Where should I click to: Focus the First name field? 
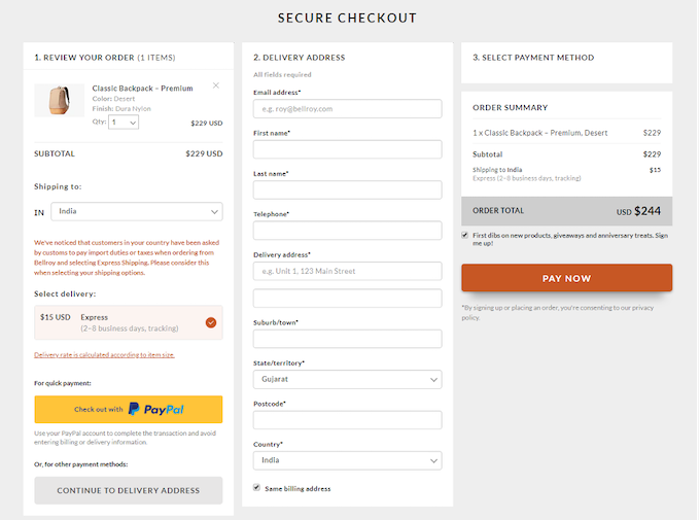click(x=347, y=149)
